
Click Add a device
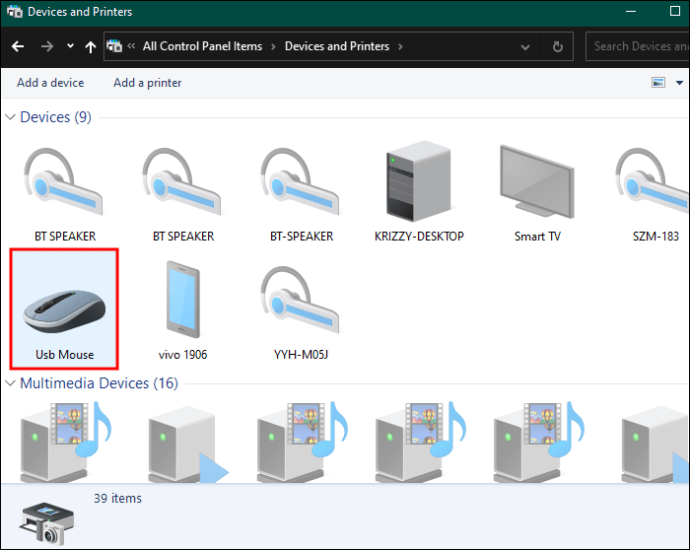click(x=50, y=83)
